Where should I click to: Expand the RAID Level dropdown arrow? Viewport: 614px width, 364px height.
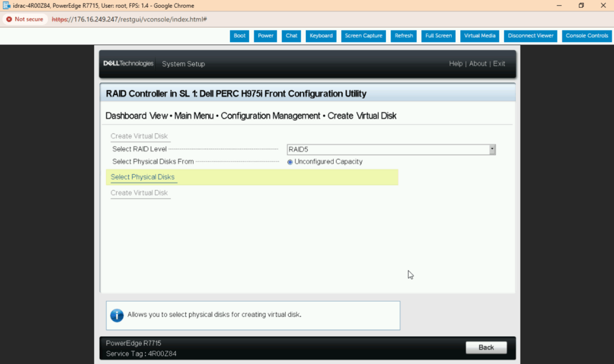[x=492, y=149]
